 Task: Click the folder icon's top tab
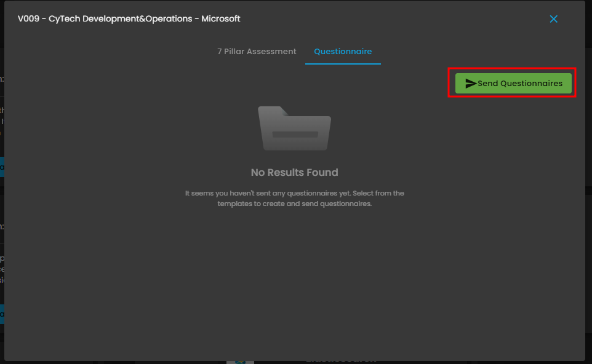tap(272, 111)
